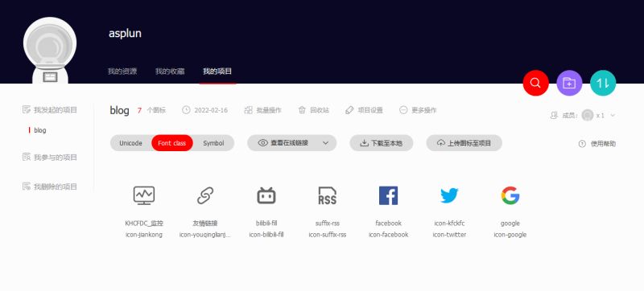Click the 我发起的项目 list icon
This screenshot has height=291, width=644.
coord(27,109)
